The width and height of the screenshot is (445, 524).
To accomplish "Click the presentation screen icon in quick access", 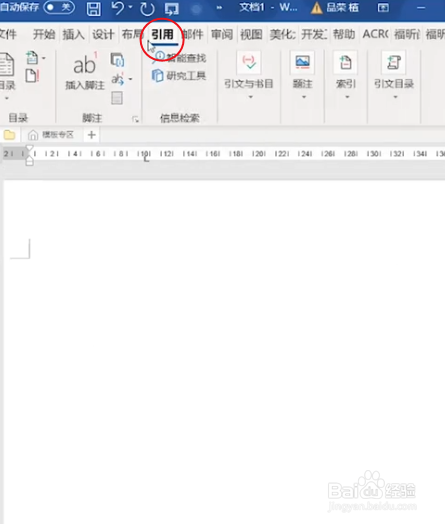I will 172,9.
